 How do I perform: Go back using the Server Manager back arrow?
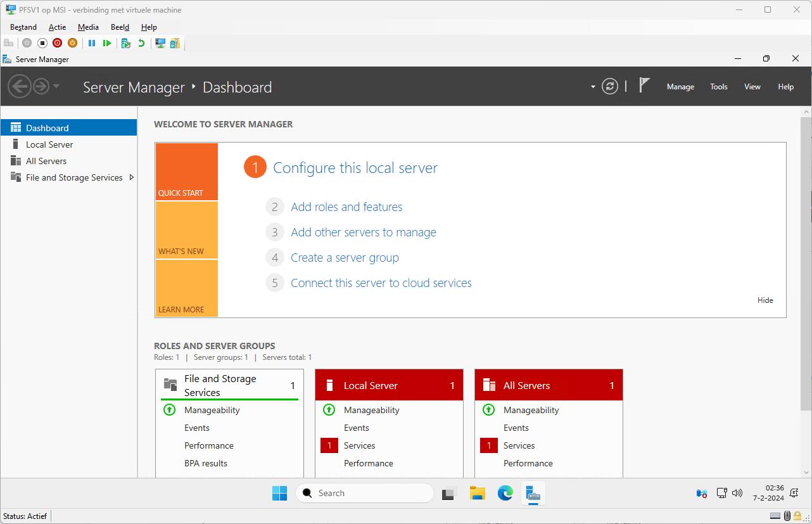(20, 86)
